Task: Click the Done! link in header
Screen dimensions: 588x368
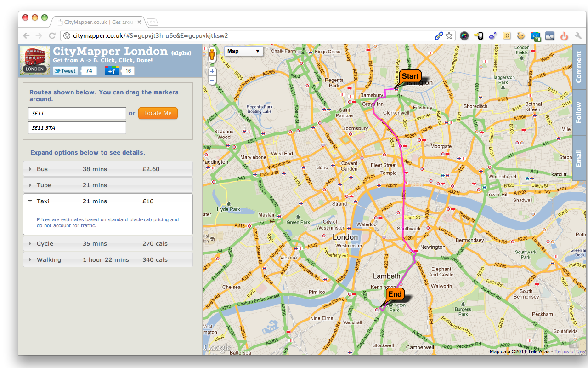Action: (x=144, y=60)
